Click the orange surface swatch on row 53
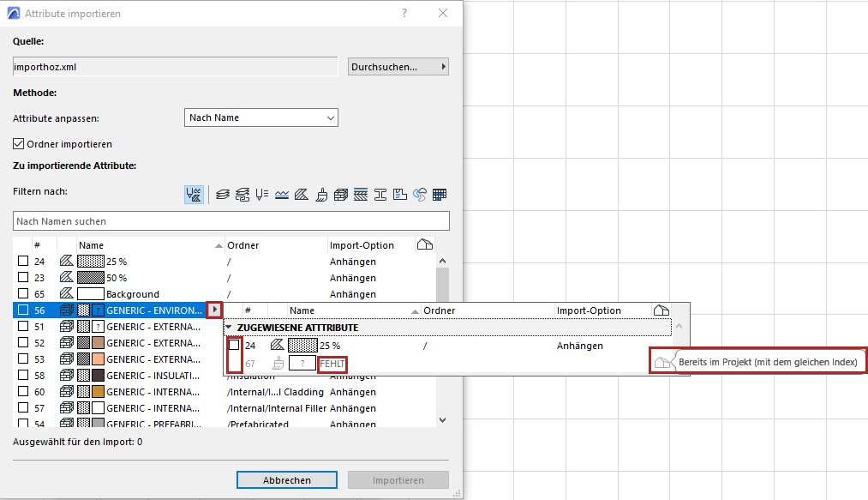The width and height of the screenshot is (868, 500). point(98,358)
